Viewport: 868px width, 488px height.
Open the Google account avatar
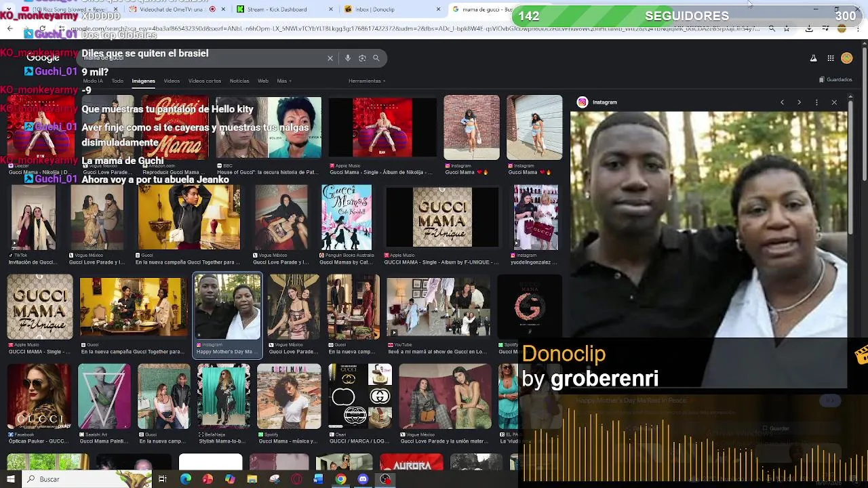tap(847, 58)
